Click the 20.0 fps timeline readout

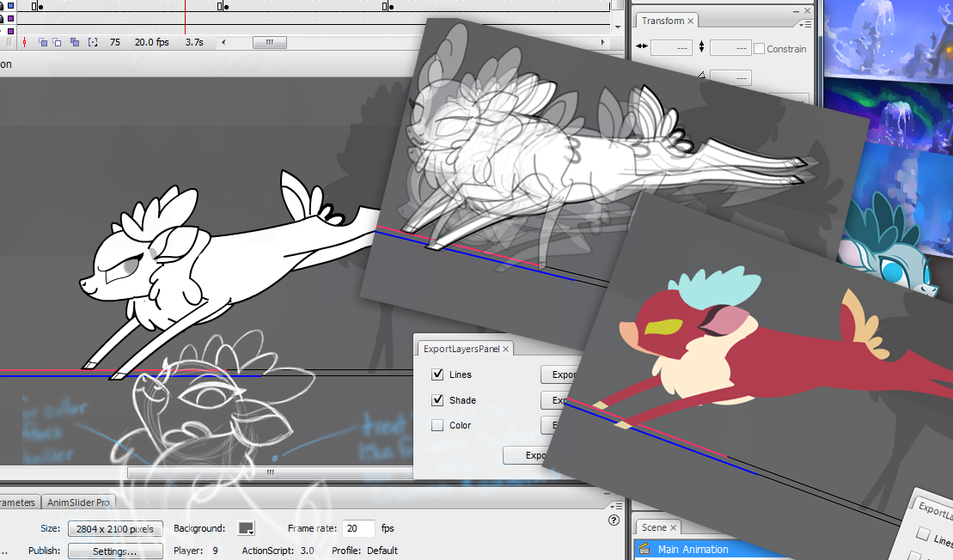152,42
